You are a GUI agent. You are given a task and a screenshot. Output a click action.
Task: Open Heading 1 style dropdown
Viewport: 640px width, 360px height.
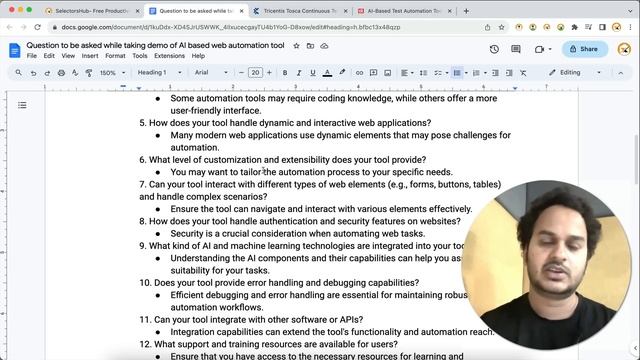click(x=159, y=73)
